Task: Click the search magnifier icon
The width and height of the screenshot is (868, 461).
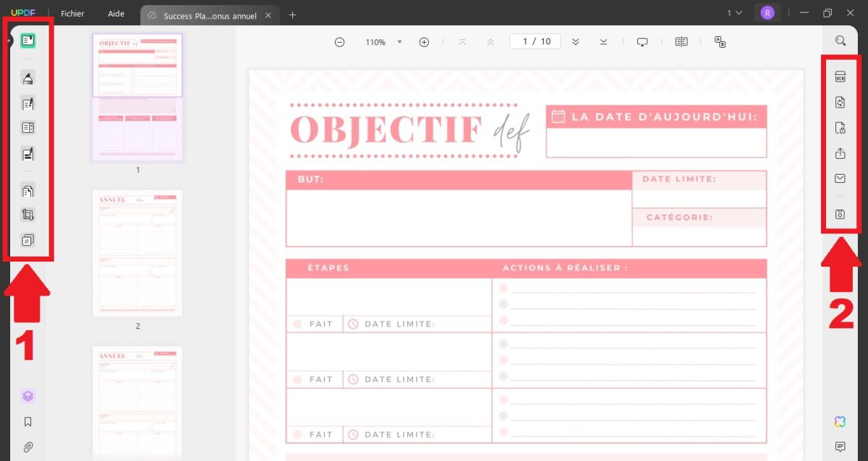Action: 840,41
